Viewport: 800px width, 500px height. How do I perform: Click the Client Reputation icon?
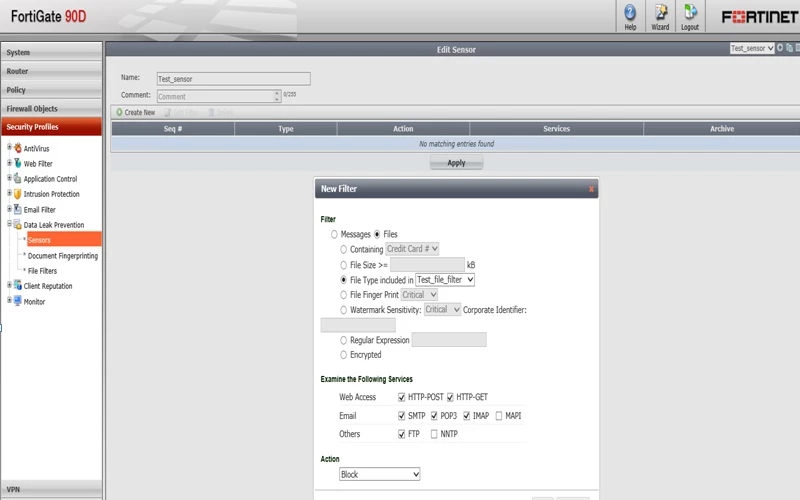[18, 285]
